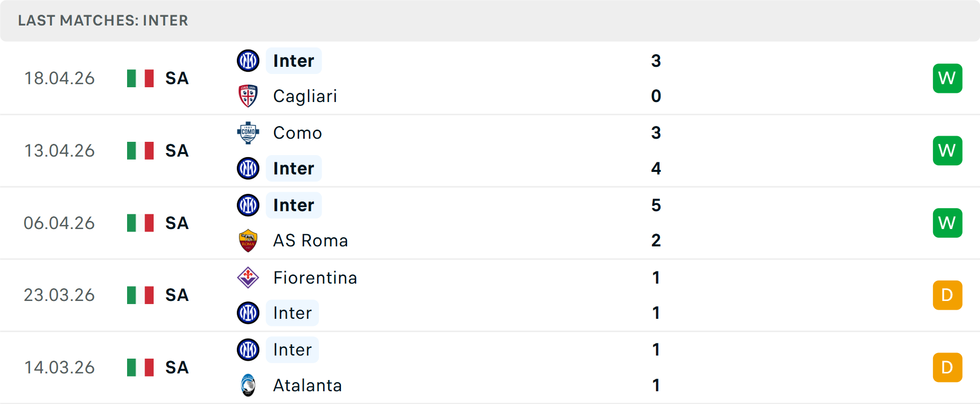Select the Cagliari team badge
Screen dimensions: 980x404
tap(248, 96)
